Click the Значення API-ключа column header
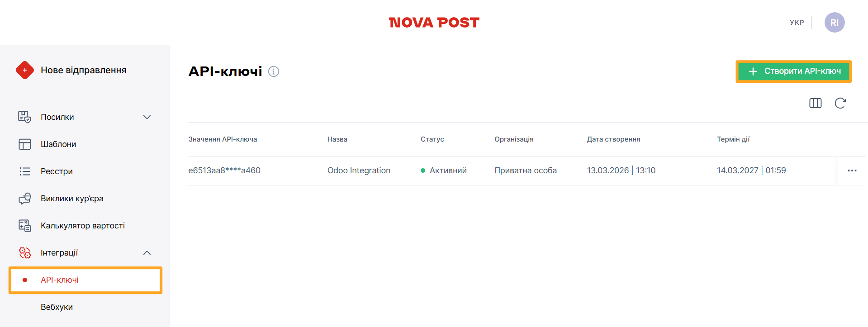Viewport: 868px width, 327px height. pos(223,139)
